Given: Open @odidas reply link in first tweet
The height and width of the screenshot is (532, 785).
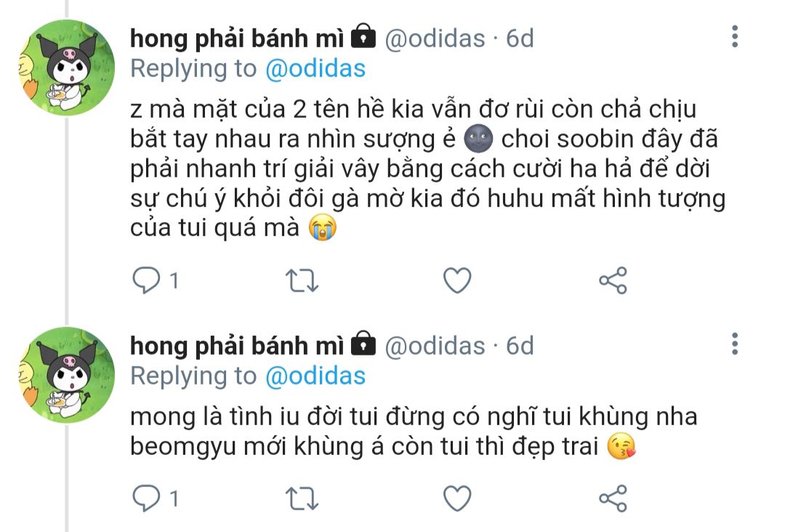Looking at the screenshot, I should 315,68.
